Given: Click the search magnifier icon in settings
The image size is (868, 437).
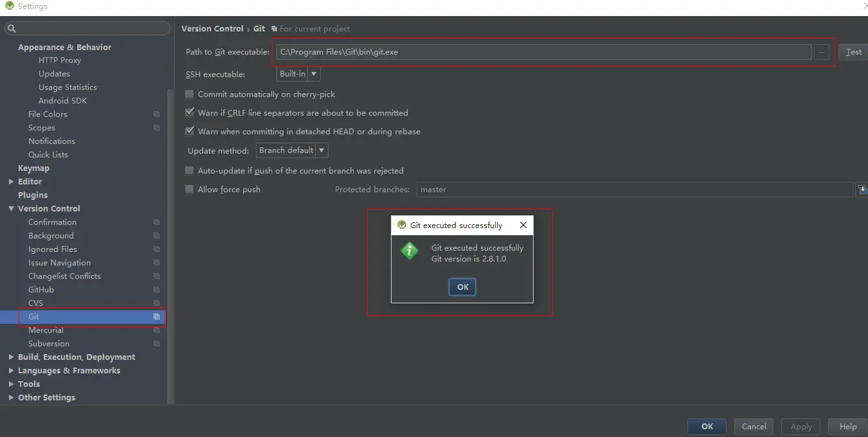Looking at the screenshot, I should [12, 28].
